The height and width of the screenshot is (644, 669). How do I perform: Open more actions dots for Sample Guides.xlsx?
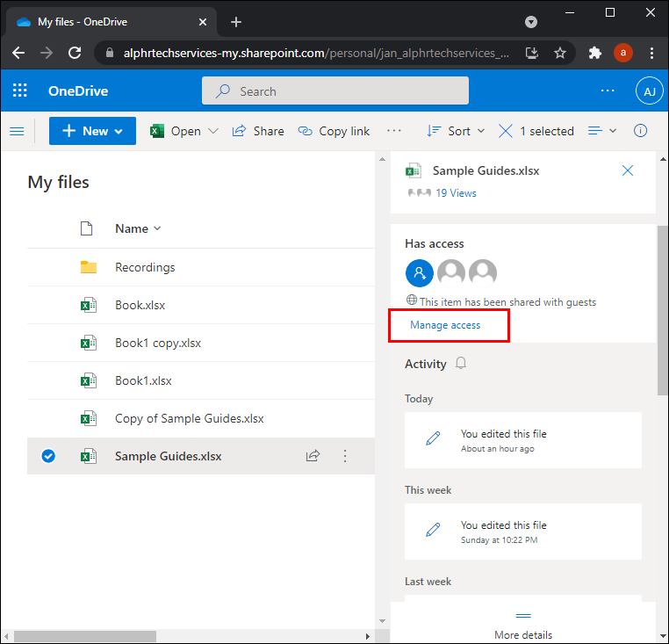tap(345, 456)
